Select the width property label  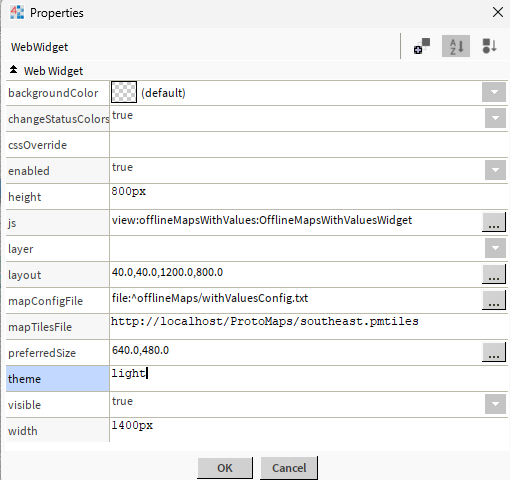pyautogui.click(x=23, y=431)
